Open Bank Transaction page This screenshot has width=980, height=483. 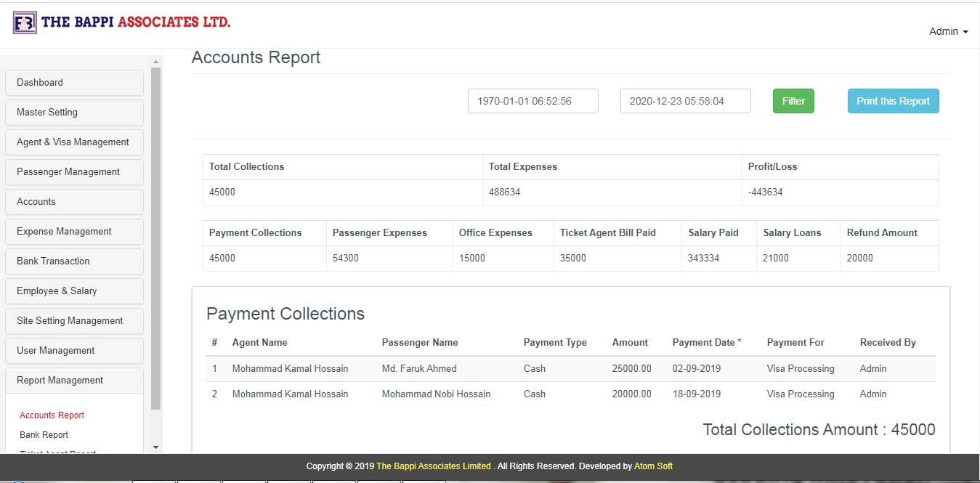[x=52, y=261]
